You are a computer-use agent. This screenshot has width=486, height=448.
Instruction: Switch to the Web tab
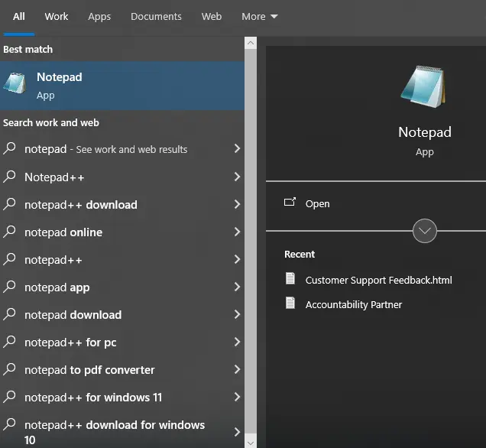[x=212, y=16]
